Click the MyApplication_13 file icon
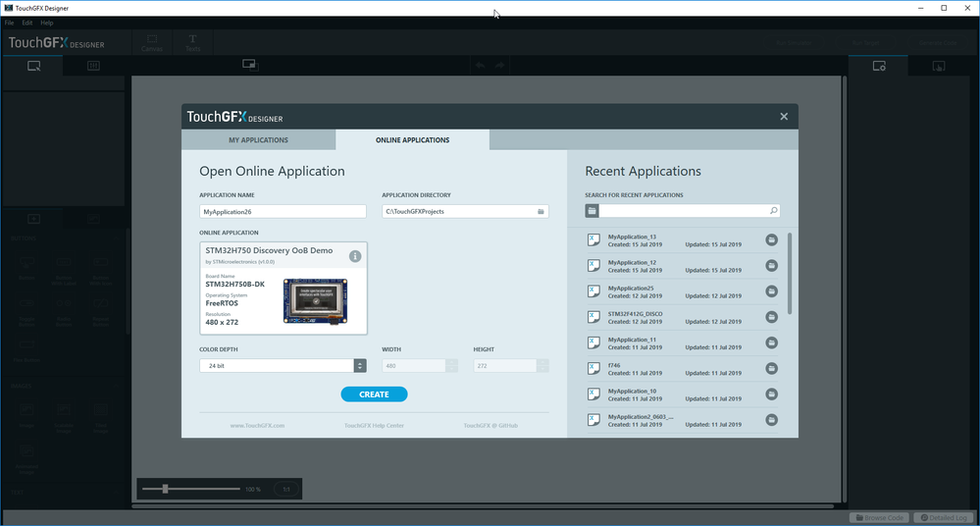This screenshot has width=980, height=526. [593, 240]
